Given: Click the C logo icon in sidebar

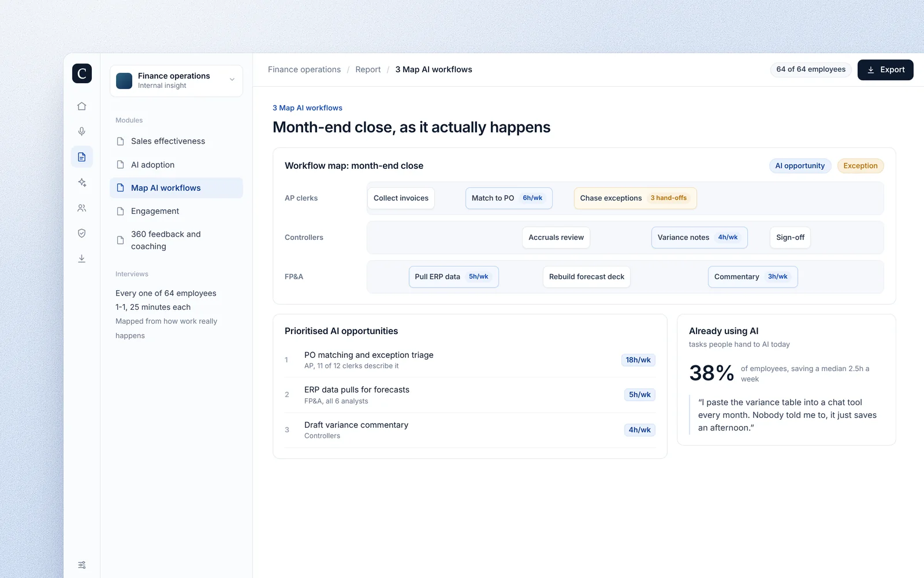Looking at the screenshot, I should [x=82, y=73].
